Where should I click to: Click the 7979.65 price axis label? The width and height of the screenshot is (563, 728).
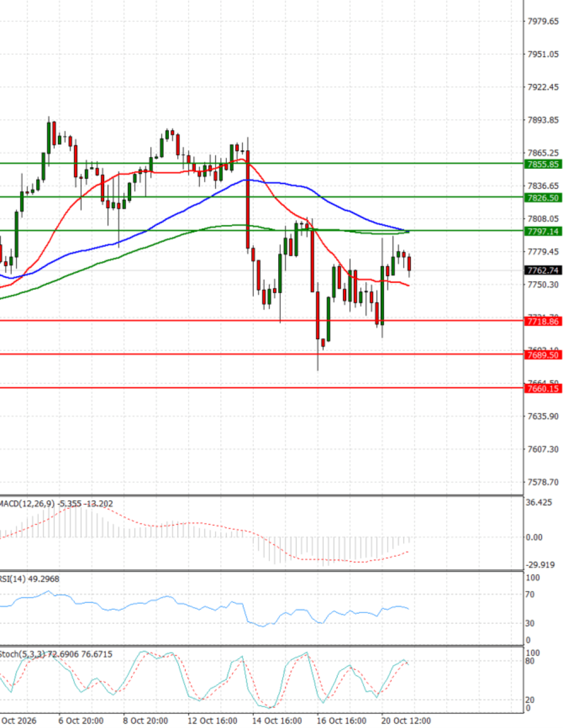point(543,21)
